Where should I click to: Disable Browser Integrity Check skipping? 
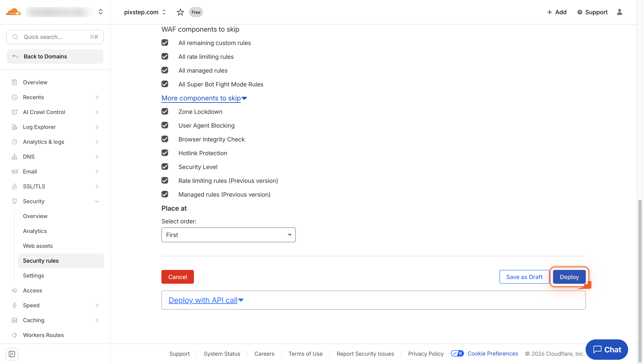(165, 139)
